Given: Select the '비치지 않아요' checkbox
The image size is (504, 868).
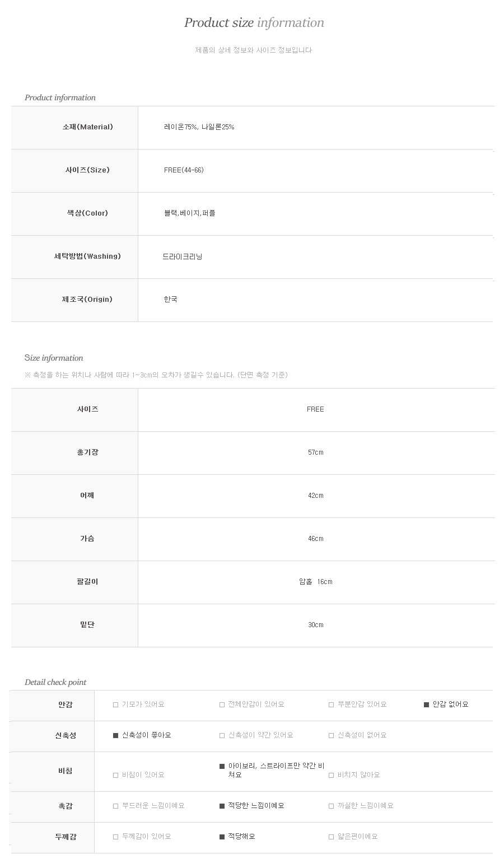Looking at the screenshot, I should click(332, 775).
